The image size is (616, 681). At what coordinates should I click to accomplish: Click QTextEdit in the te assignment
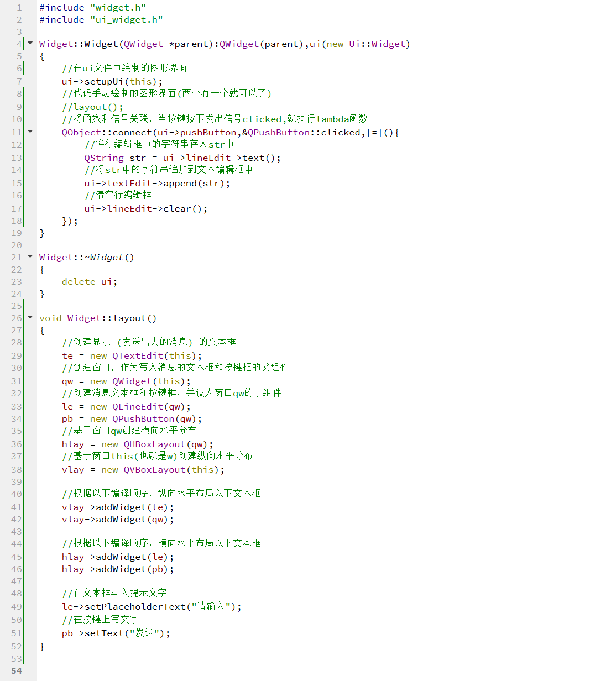[x=138, y=355]
